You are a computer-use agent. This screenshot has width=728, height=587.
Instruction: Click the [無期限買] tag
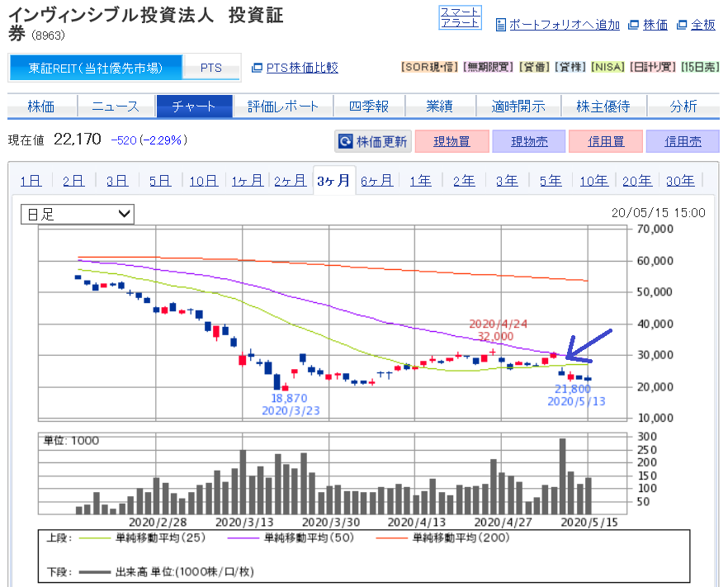489,68
